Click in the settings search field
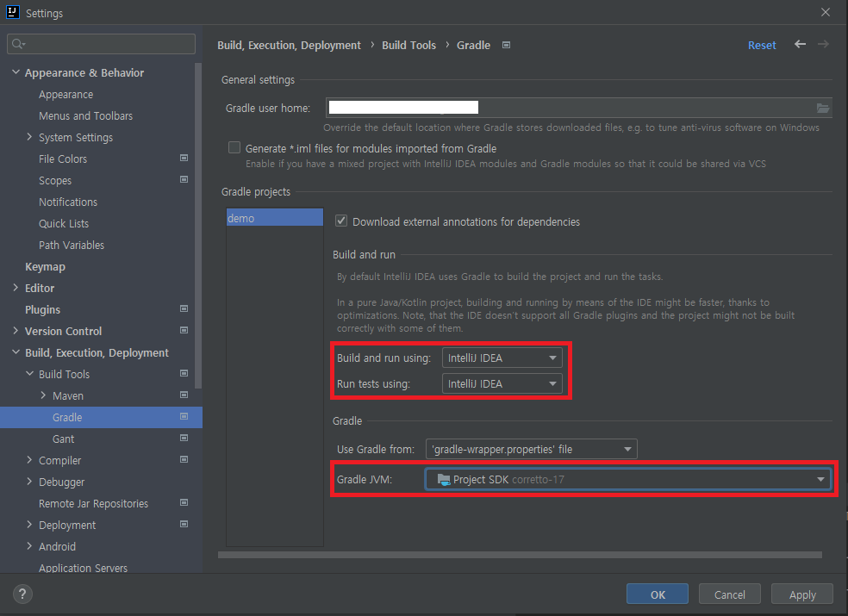 pos(101,44)
